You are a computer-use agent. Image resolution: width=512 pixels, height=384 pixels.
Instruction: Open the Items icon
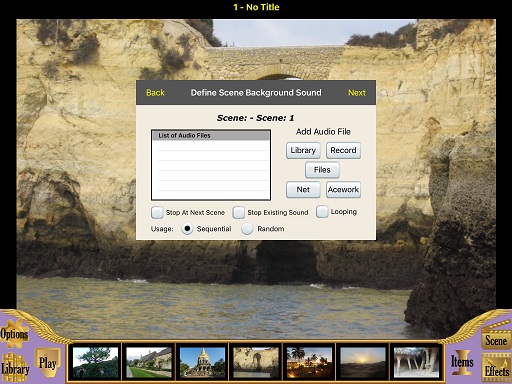[462, 362]
